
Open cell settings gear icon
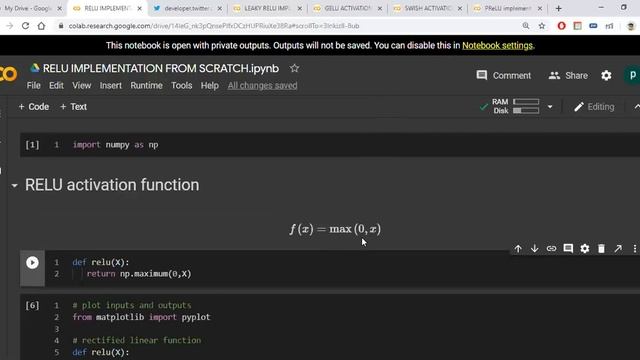584,249
